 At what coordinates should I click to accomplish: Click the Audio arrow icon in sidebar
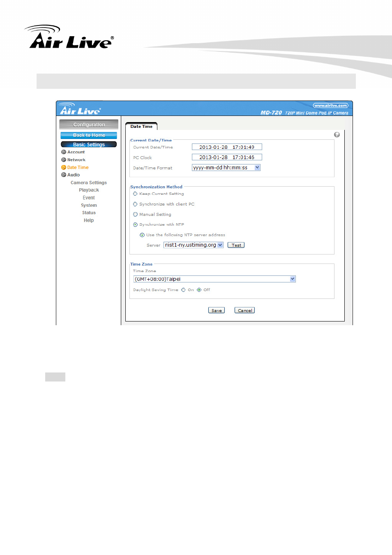click(x=64, y=175)
